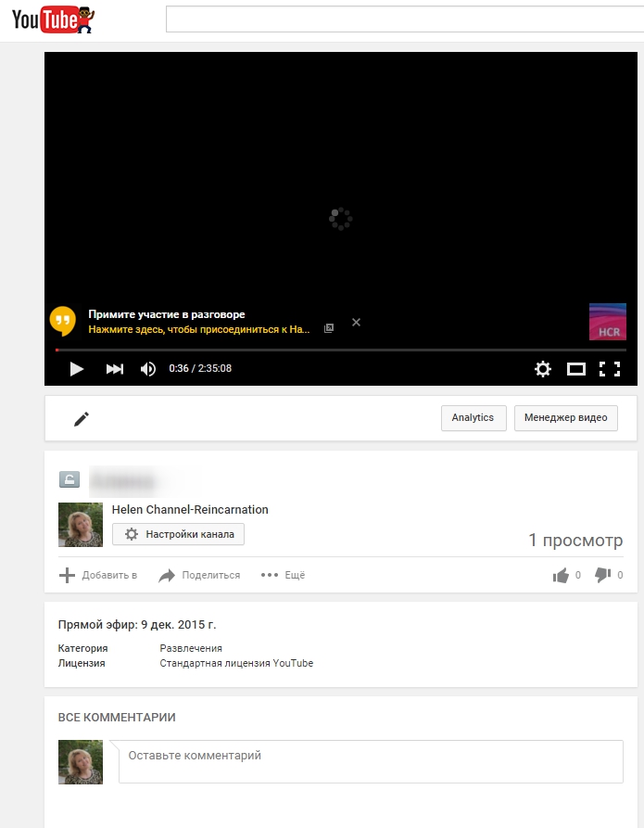This screenshot has height=828, width=644.
Task: Edit the video with the pencil icon
Action: coord(82,419)
